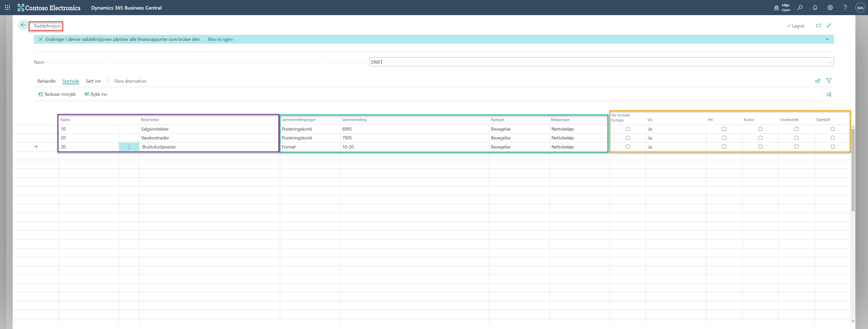
Task: Click the Navn field containing DRIFT
Action: pyautogui.click(x=602, y=62)
